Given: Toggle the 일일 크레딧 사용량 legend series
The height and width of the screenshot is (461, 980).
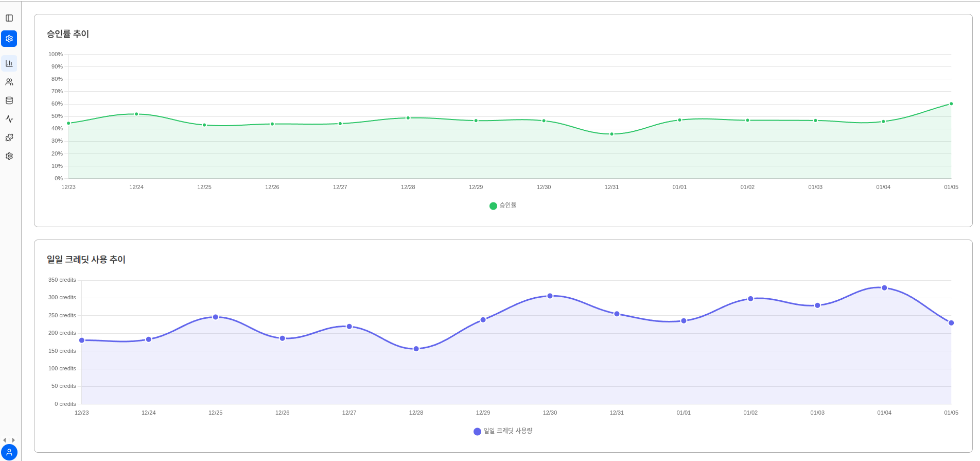Looking at the screenshot, I should pyautogui.click(x=503, y=431).
